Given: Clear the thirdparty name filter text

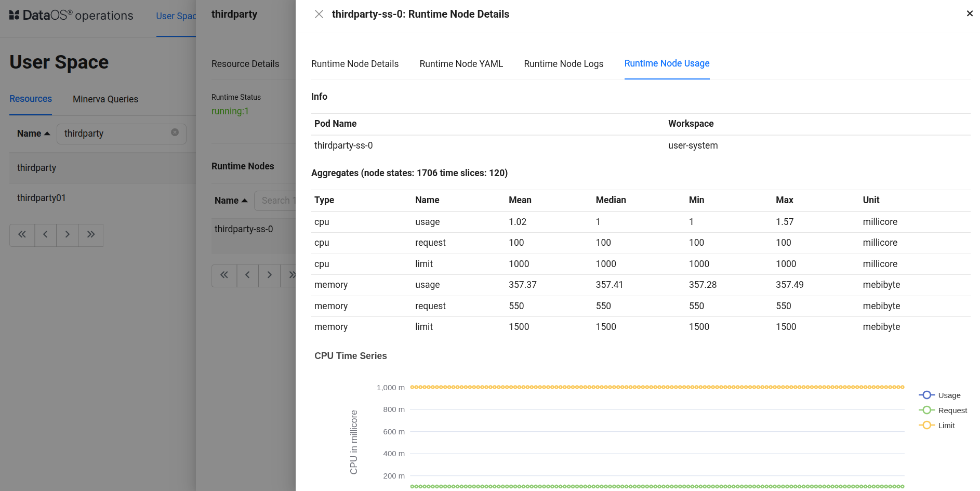Looking at the screenshot, I should [x=175, y=132].
